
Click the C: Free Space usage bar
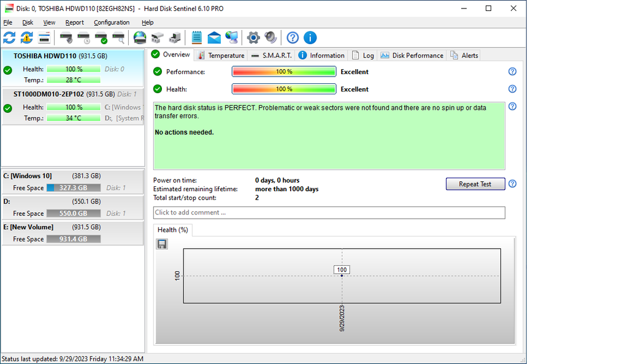(74, 188)
